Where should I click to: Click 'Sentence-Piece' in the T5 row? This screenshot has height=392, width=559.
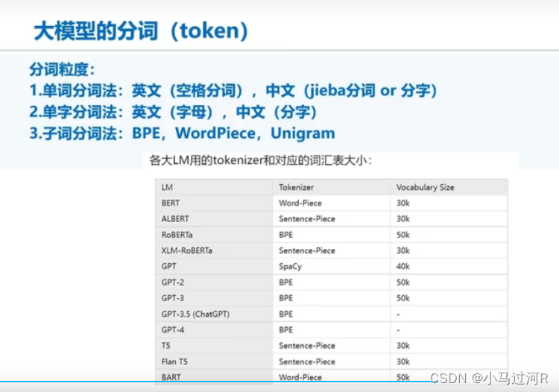tap(307, 346)
